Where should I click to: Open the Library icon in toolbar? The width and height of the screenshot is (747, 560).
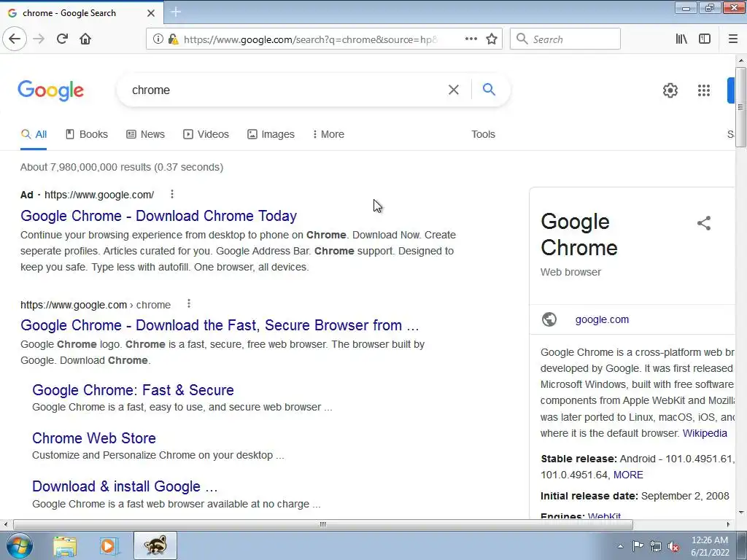click(681, 39)
